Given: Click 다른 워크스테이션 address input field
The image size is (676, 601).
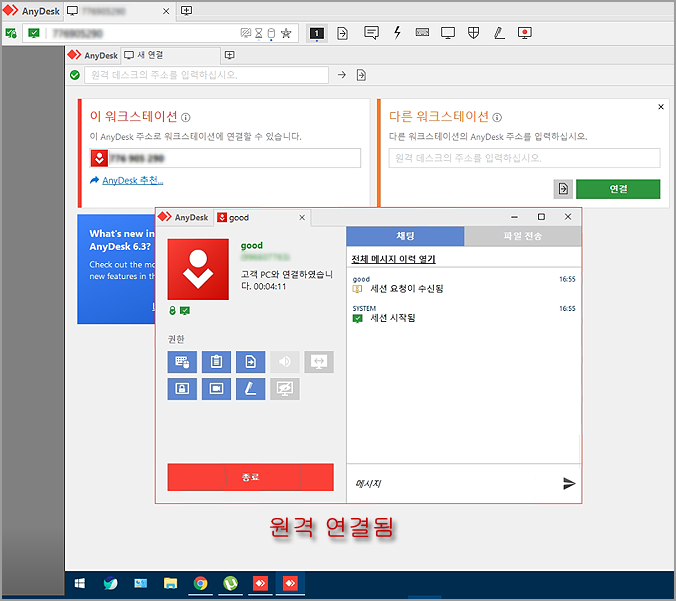Looking at the screenshot, I should click(x=524, y=158).
